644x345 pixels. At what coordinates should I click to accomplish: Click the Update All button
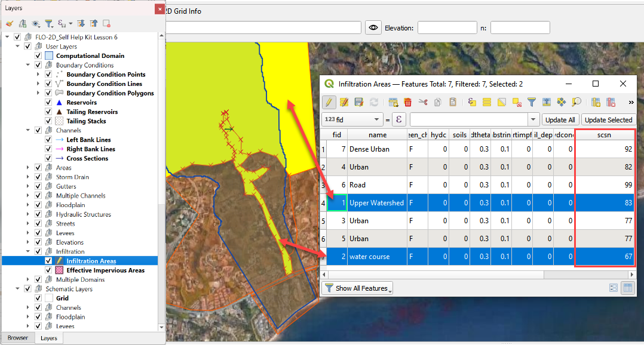click(560, 119)
